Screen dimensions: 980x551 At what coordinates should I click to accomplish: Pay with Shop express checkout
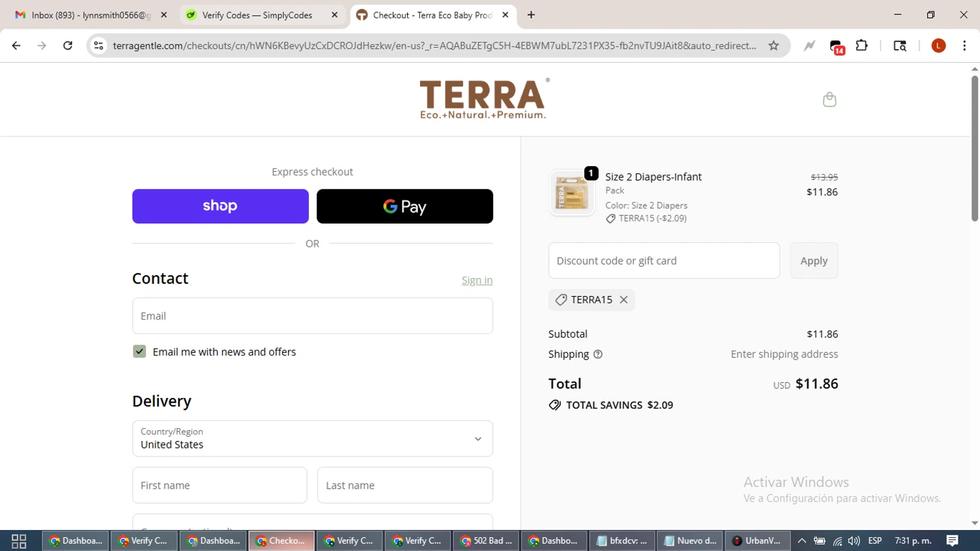(220, 206)
